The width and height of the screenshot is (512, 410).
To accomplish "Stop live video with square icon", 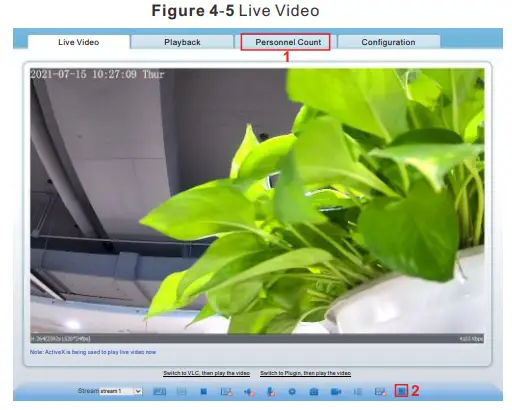I will click(203, 391).
